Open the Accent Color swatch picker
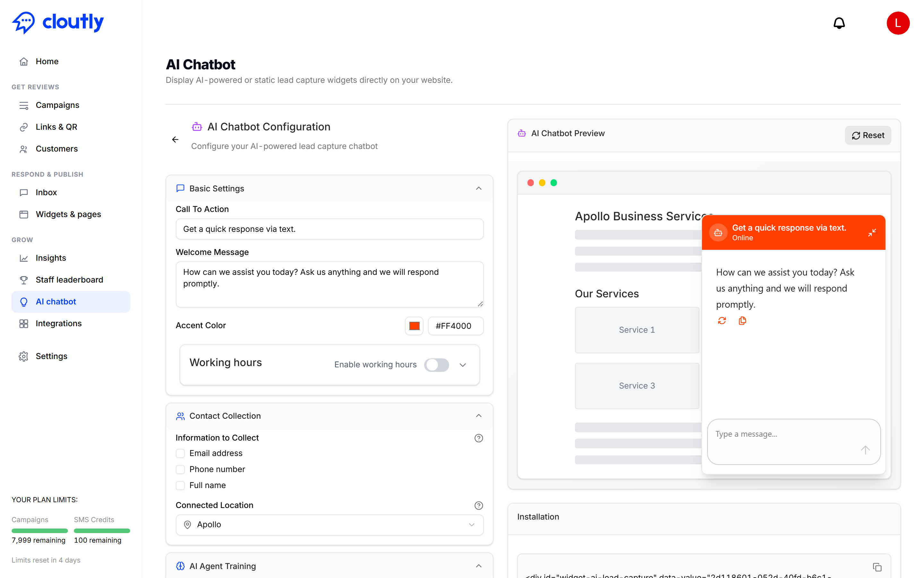This screenshot has height=578, width=924. tap(414, 326)
